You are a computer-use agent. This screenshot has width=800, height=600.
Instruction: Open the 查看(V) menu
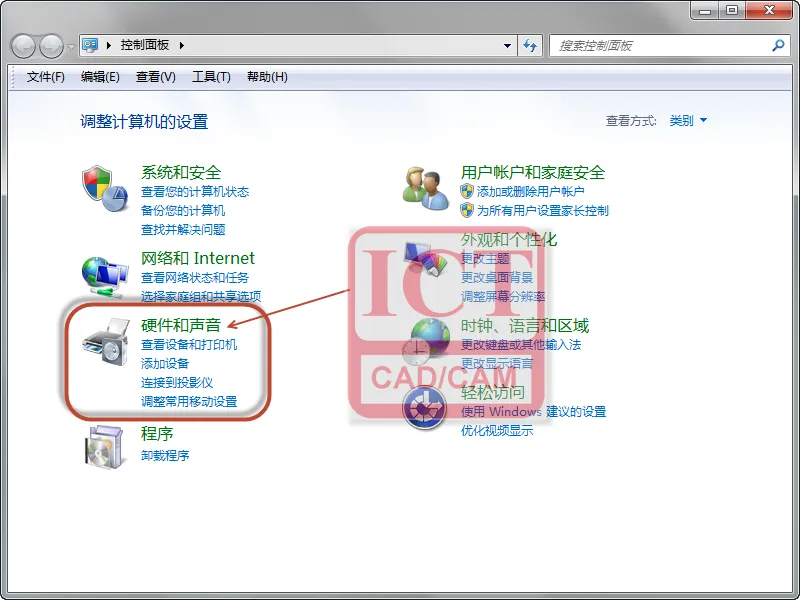click(156, 77)
